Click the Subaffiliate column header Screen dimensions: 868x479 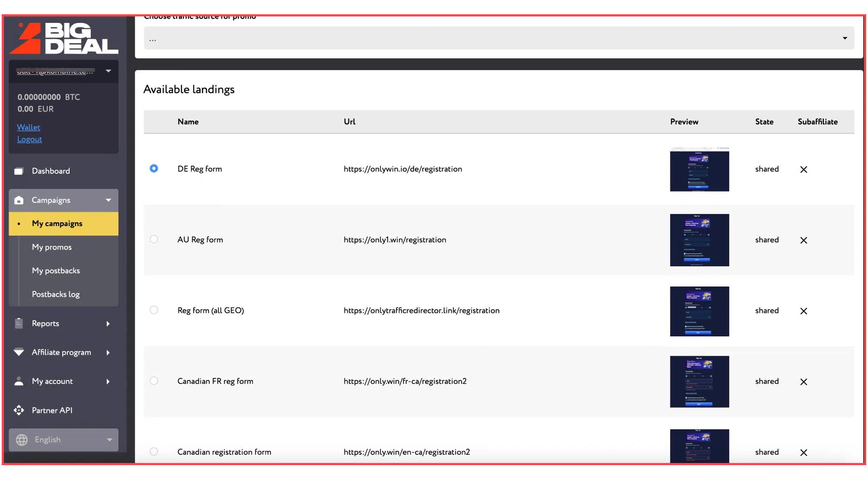[x=817, y=122]
